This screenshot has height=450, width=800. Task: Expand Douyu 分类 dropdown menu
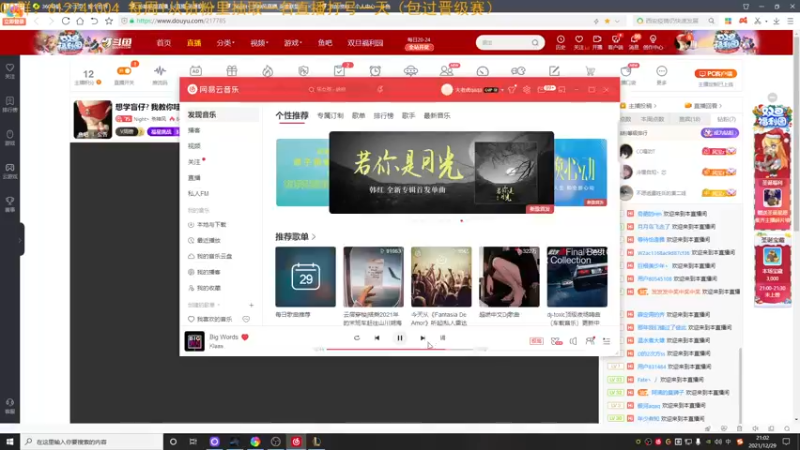(225, 43)
